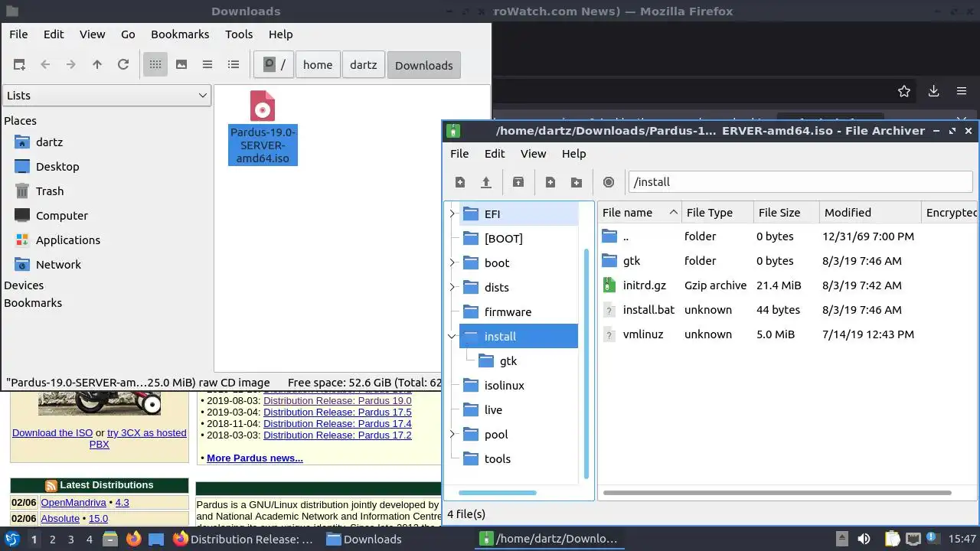Screen dimensions: 980x551
Task: Open Firefox downloads arrow icon
Action: coord(933,91)
